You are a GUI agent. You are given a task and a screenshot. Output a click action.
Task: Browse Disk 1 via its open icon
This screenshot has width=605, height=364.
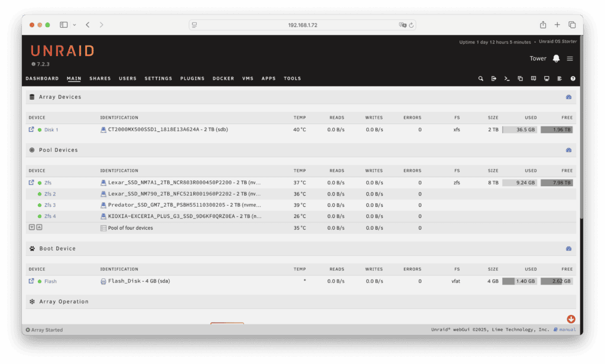point(31,129)
